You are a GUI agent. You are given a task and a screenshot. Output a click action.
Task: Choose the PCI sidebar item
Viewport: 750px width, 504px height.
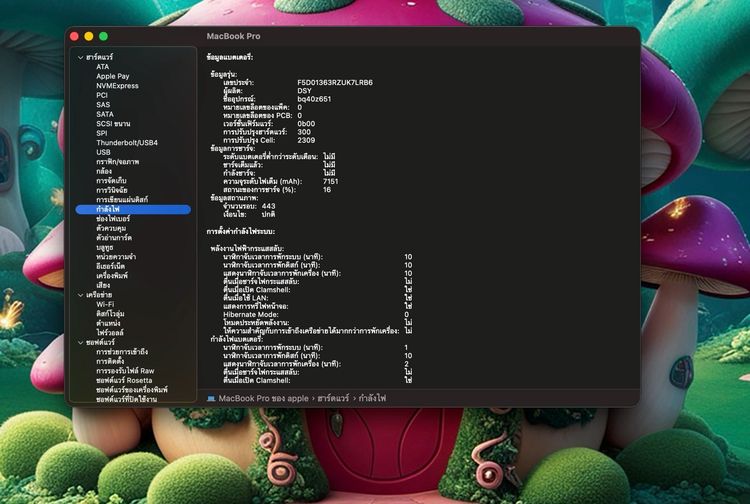(x=102, y=95)
